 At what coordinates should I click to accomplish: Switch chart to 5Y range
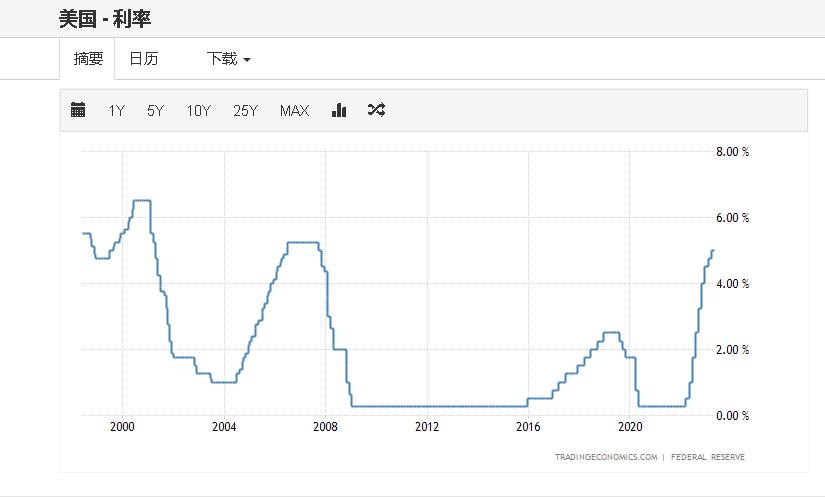click(155, 111)
